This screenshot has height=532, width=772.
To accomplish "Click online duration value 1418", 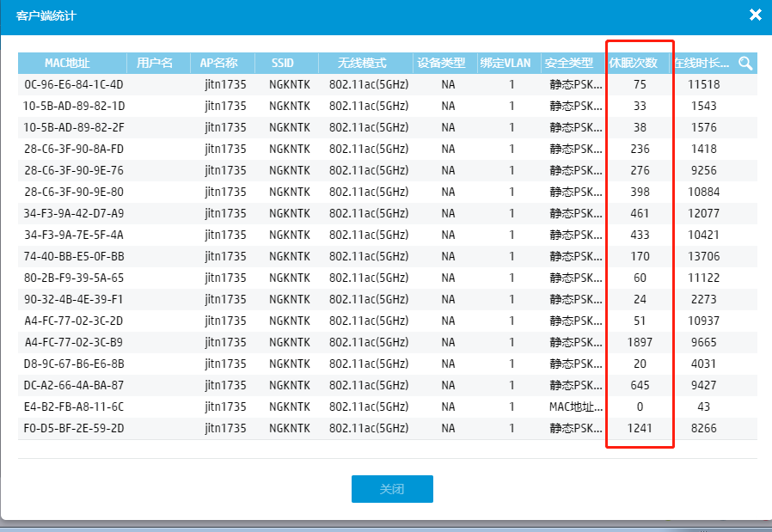I will coord(703,150).
